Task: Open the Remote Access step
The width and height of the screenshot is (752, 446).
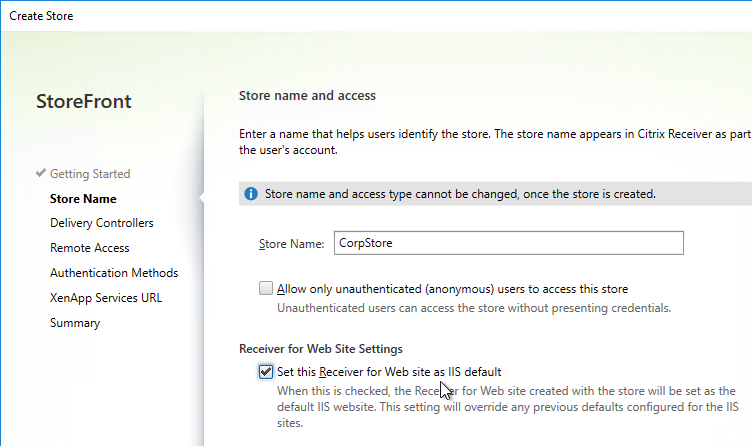Action: tap(90, 248)
